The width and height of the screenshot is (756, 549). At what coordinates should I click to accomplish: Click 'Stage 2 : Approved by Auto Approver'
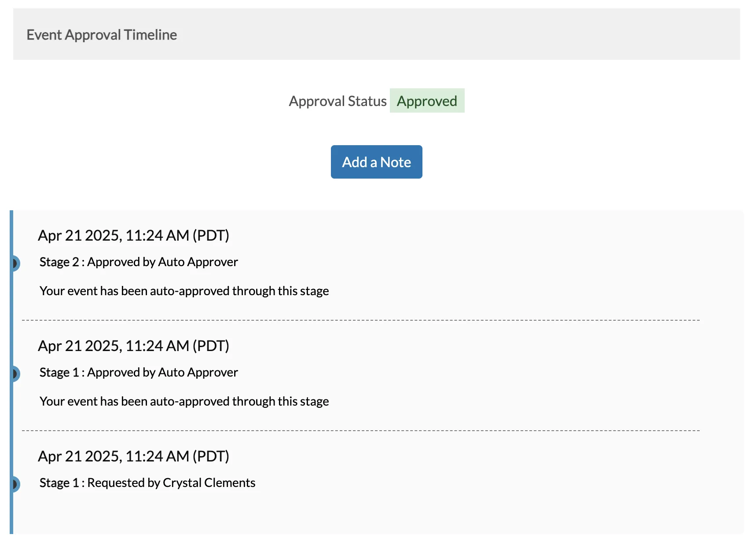139,262
